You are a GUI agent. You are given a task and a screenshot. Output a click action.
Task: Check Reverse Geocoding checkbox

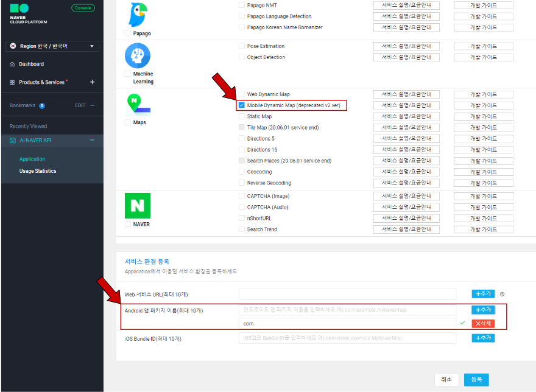[242, 183]
